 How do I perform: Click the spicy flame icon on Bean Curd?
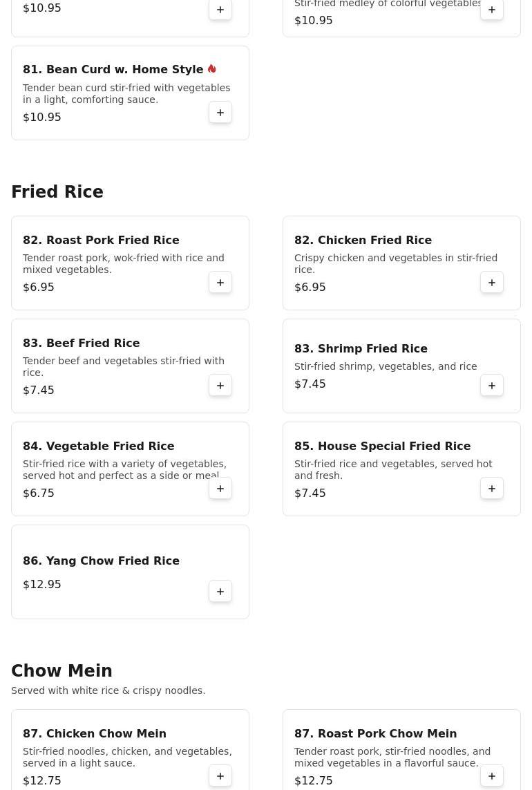[x=212, y=69]
